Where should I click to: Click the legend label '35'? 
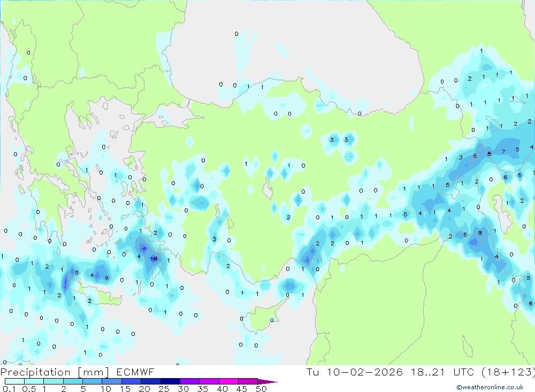(203, 389)
